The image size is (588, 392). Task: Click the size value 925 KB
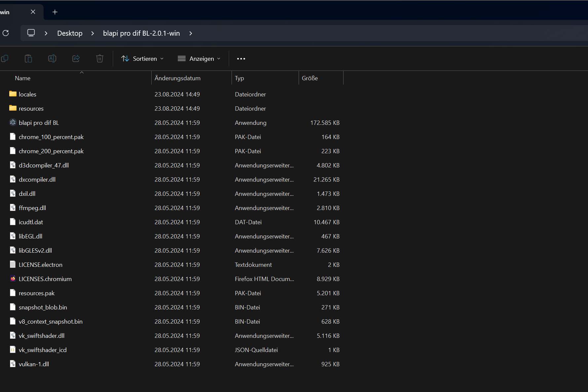click(x=330, y=364)
